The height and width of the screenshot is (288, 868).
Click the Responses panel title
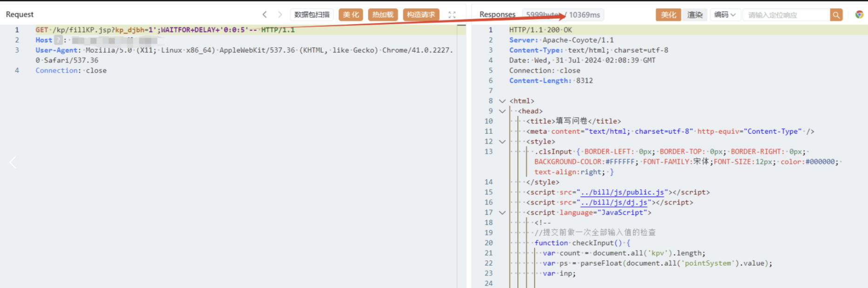[x=497, y=14]
